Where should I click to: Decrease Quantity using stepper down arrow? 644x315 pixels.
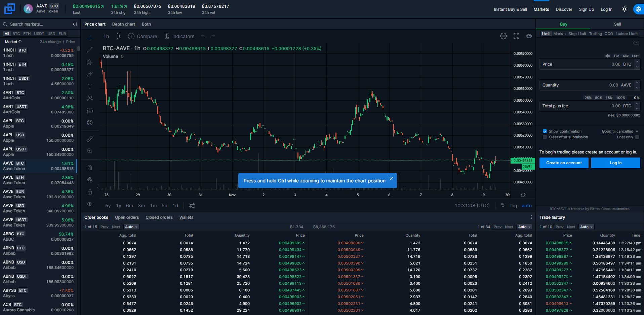[637, 87]
